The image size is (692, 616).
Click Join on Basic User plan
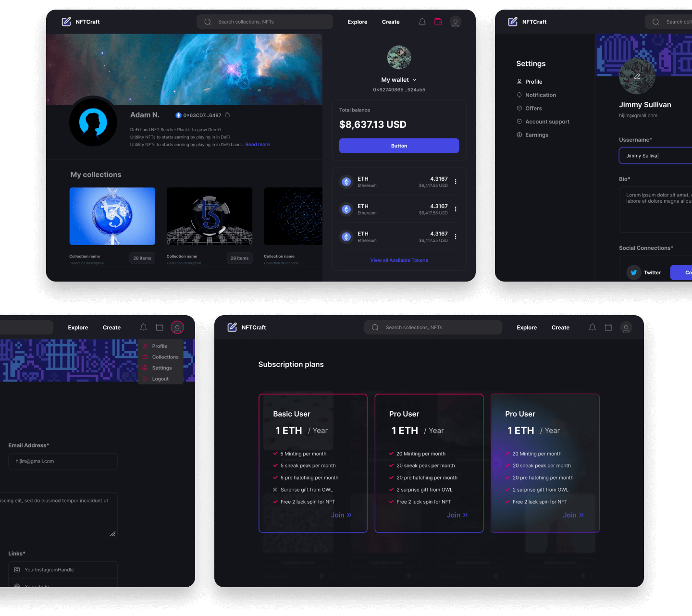[341, 515]
